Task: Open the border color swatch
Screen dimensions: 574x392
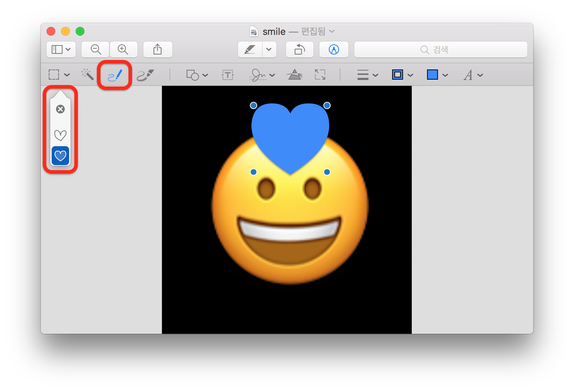Action: pos(398,75)
